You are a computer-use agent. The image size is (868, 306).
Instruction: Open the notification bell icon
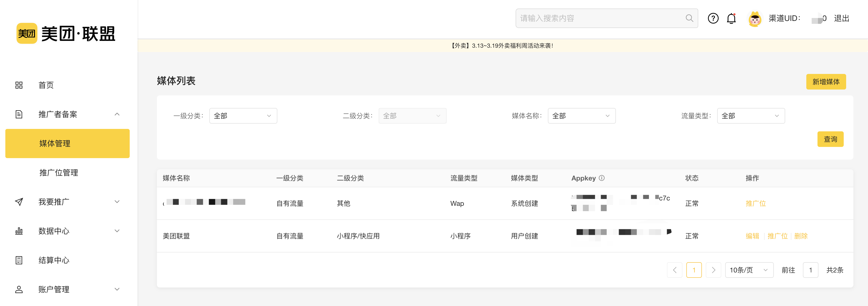click(x=731, y=18)
